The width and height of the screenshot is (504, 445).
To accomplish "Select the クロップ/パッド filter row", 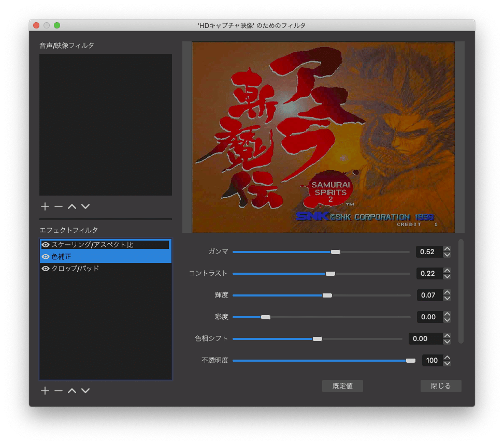I will tap(106, 269).
